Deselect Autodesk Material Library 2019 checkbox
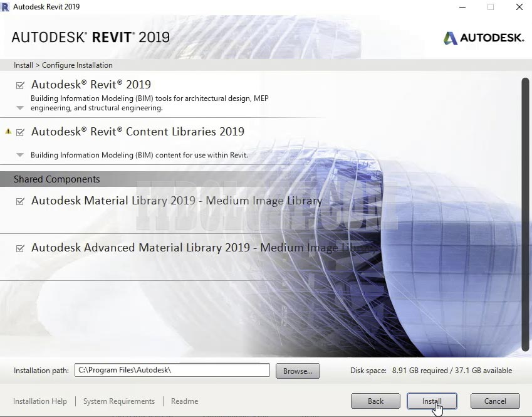 point(21,201)
